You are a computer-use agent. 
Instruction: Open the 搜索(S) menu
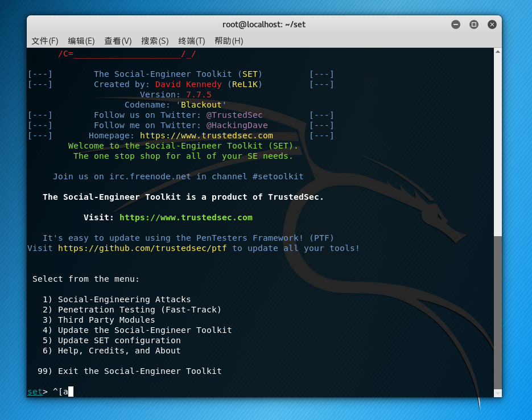155,41
